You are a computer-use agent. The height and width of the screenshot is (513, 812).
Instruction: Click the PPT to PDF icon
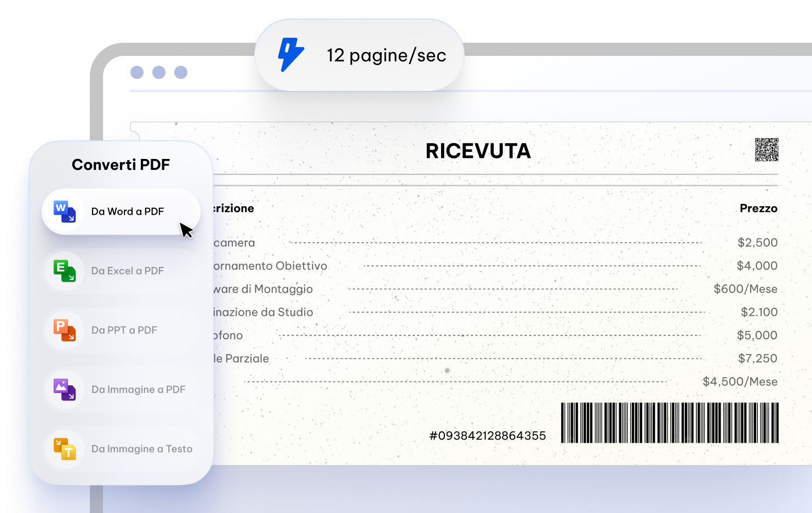(65, 330)
